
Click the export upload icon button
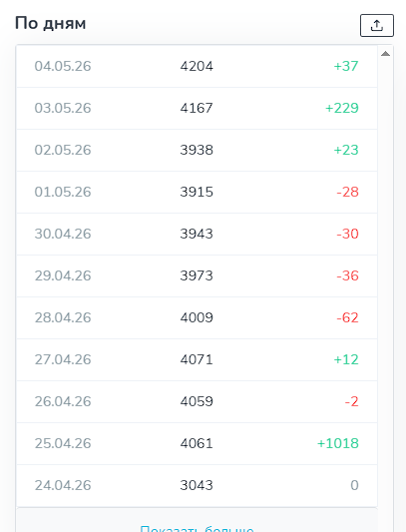[x=377, y=25]
